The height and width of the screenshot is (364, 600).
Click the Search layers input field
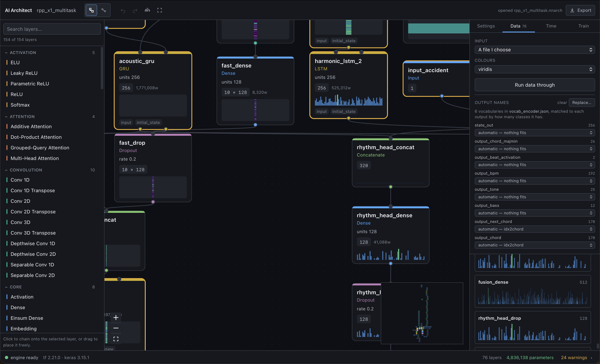pos(52,29)
